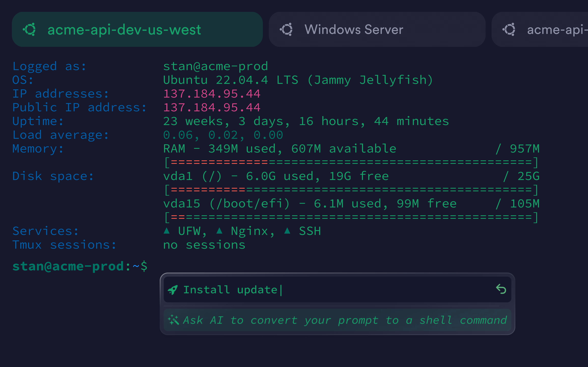Viewport: 588px width, 367px height.
Task: Click Ubuntu icon on Windows Server tab
Action: tap(286, 29)
